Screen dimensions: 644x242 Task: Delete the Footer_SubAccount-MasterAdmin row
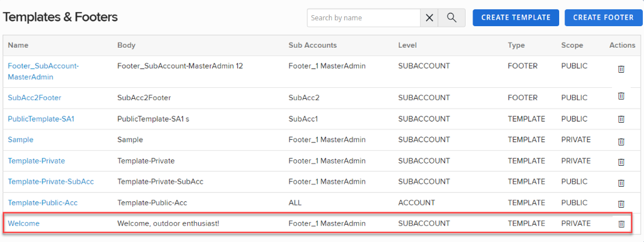pyautogui.click(x=621, y=69)
